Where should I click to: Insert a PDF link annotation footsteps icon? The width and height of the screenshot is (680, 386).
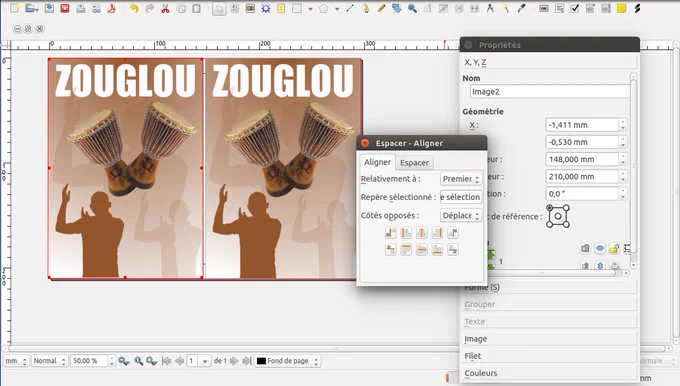tap(637, 8)
